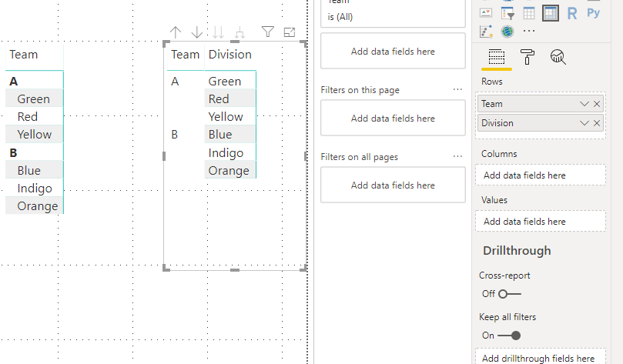
Task: Select the KPI visual icon
Action: (x=486, y=14)
